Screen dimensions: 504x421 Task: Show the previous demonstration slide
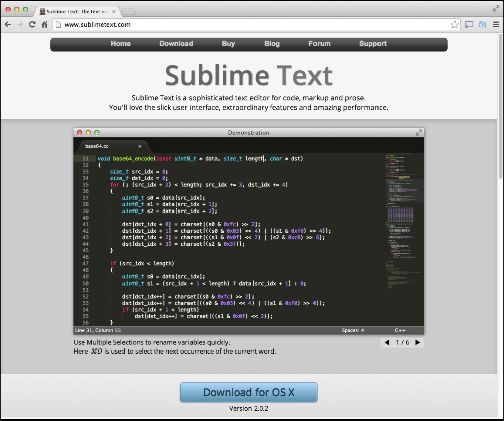point(387,342)
